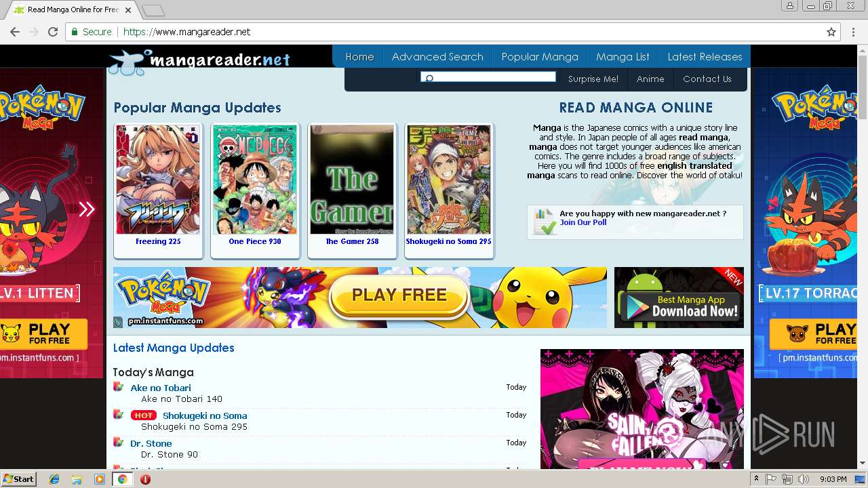This screenshot has height=488, width=868.
Task: Click into the manga search box
Action: click(x=488, y=77)
